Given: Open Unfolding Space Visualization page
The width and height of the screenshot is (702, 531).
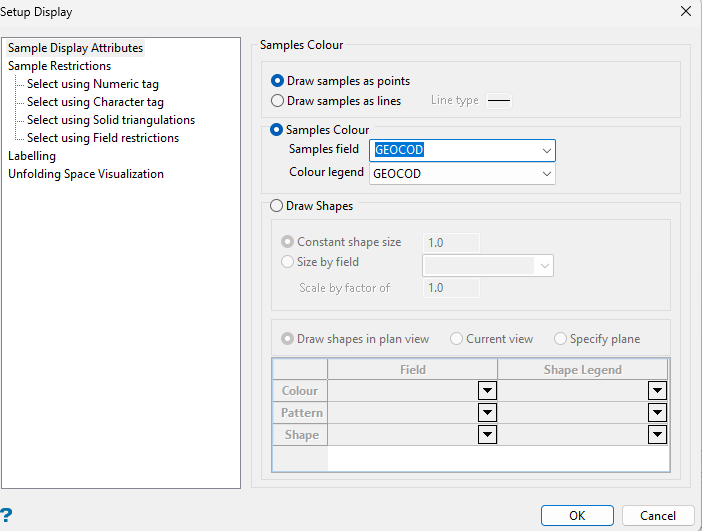Looking at the screenshot, I should (86, 174).
